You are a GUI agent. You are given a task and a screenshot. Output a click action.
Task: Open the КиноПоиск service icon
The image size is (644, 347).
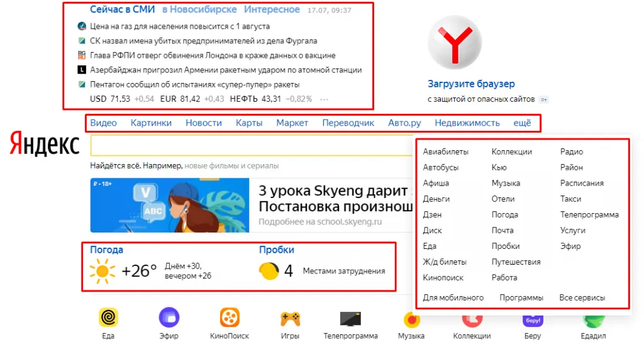click(x=230, y=317)
